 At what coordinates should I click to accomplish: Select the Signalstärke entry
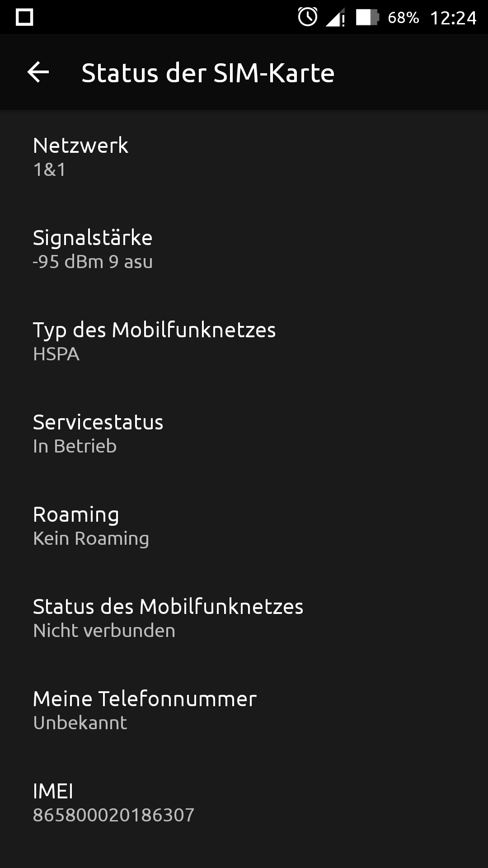(244, 249)
